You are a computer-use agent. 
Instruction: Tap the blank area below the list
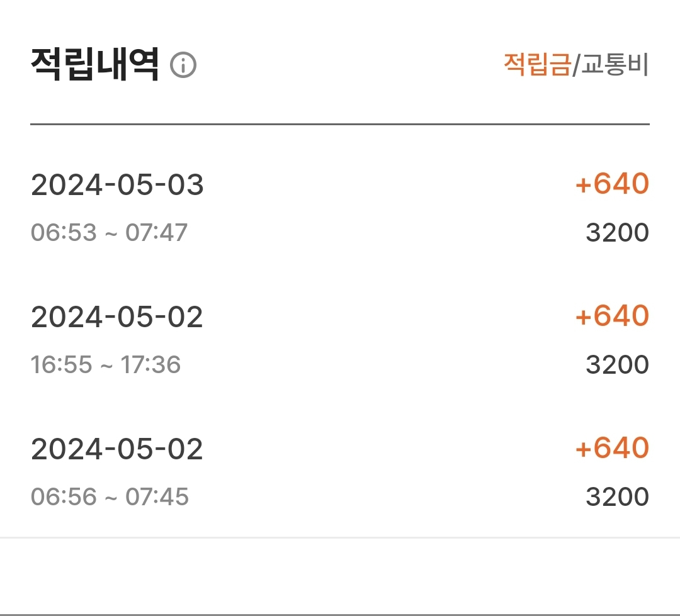coord(340,576)
